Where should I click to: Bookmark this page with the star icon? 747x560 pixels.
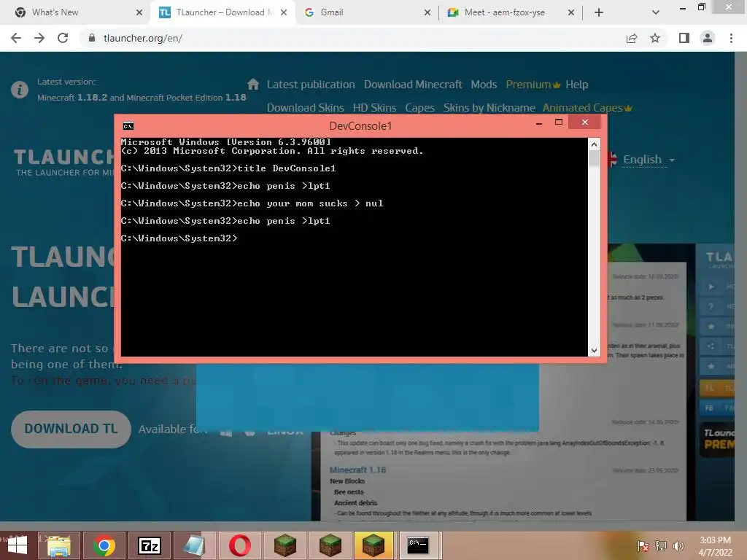[655, 38]
